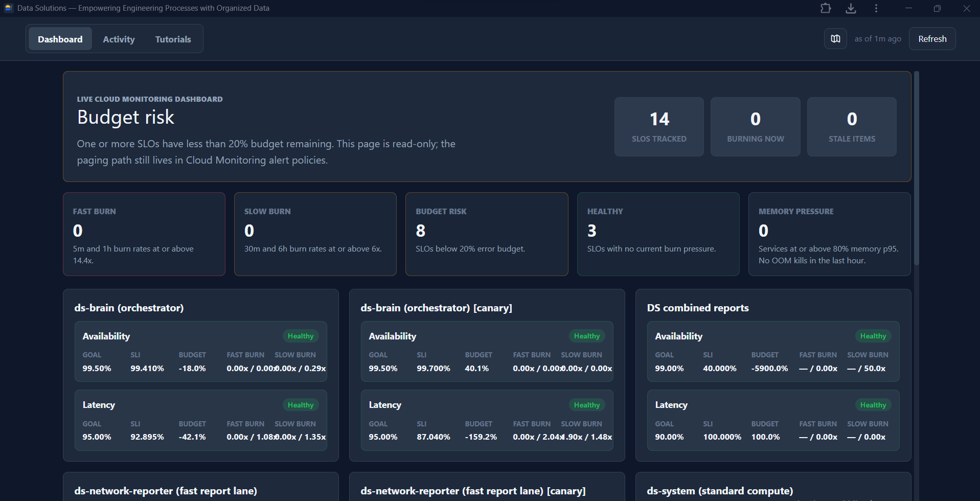Click Healthy badge on ds-brain orchestrator Latency
Viewport: 980px width, 501px height.
[301, 405]
